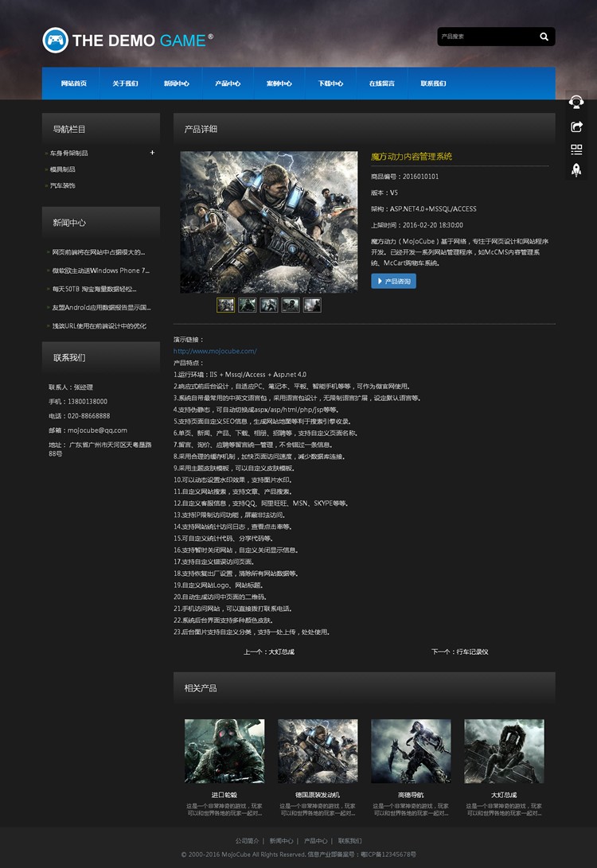
Task: Open news 网页前端将在网站中占据很大的...
Action: click(x=98, y=252)
